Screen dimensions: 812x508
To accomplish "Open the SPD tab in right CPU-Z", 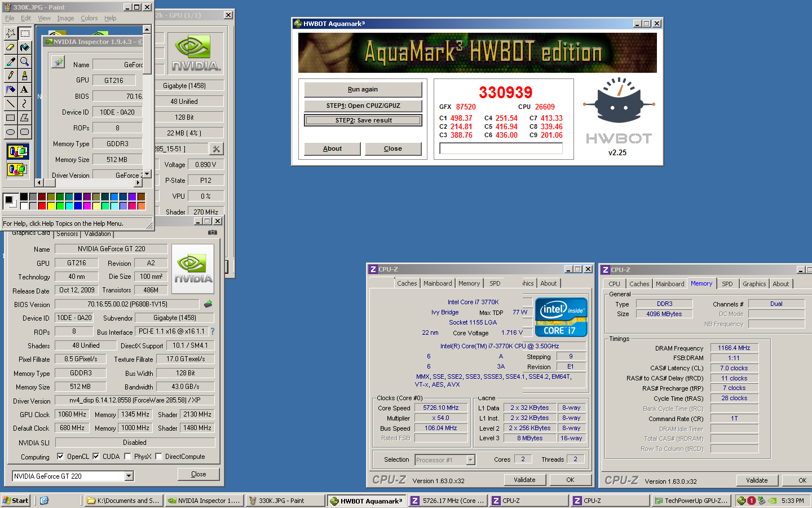I will click(x=727, y=284).
